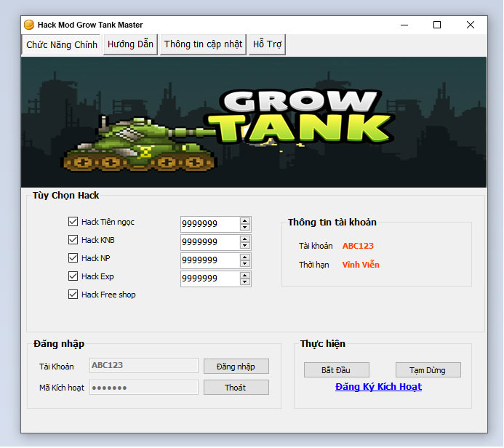Viewport: 504px width, 448px height.
Task: Open the Hướng Dẫn tab
Action: click(130, 44)
